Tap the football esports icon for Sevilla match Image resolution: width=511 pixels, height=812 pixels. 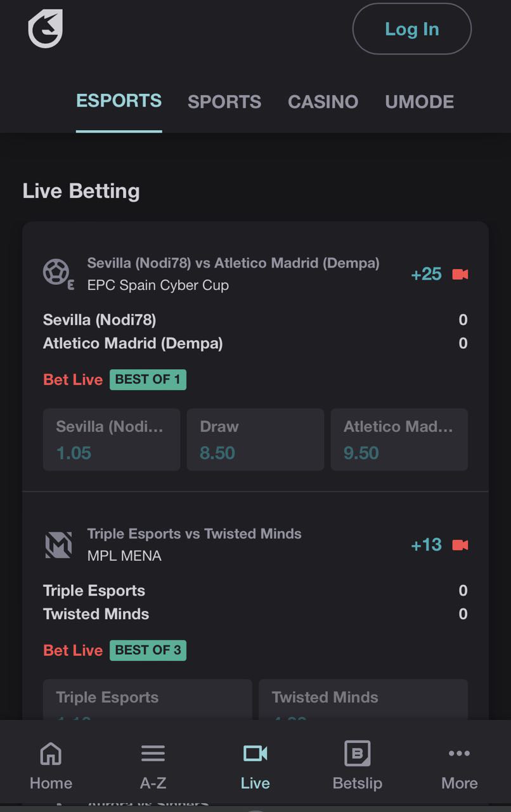(x=57, y=273)
